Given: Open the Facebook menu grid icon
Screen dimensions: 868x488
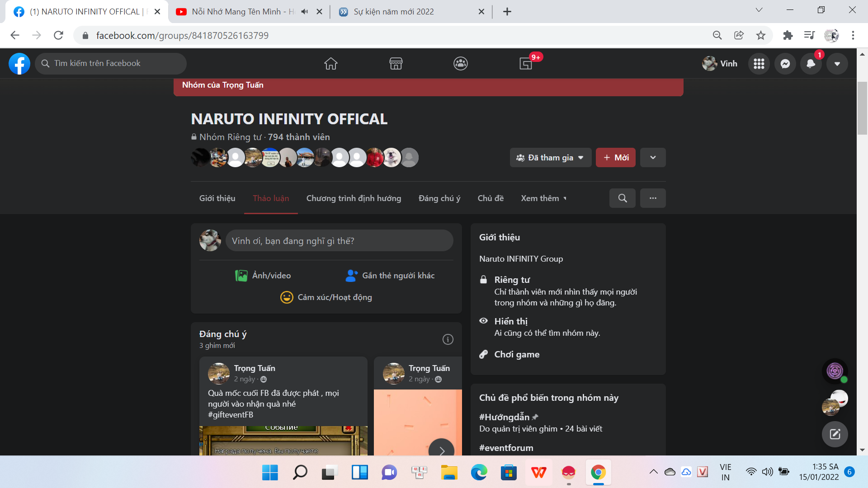Looking at the screenshot, I should [x=759, y=64].
